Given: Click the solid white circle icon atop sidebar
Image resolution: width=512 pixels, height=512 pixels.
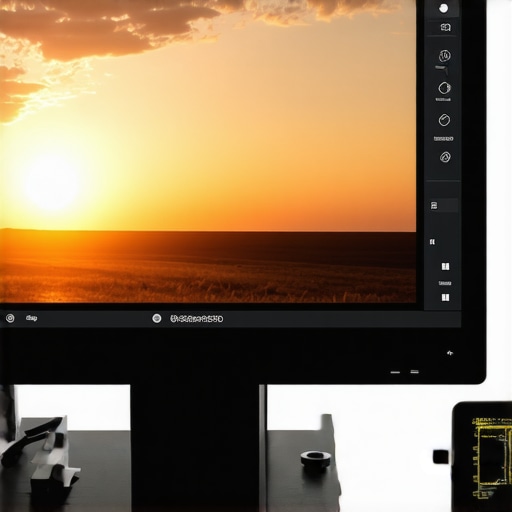Looking at the screenshot, I should [x=443, y=8].
